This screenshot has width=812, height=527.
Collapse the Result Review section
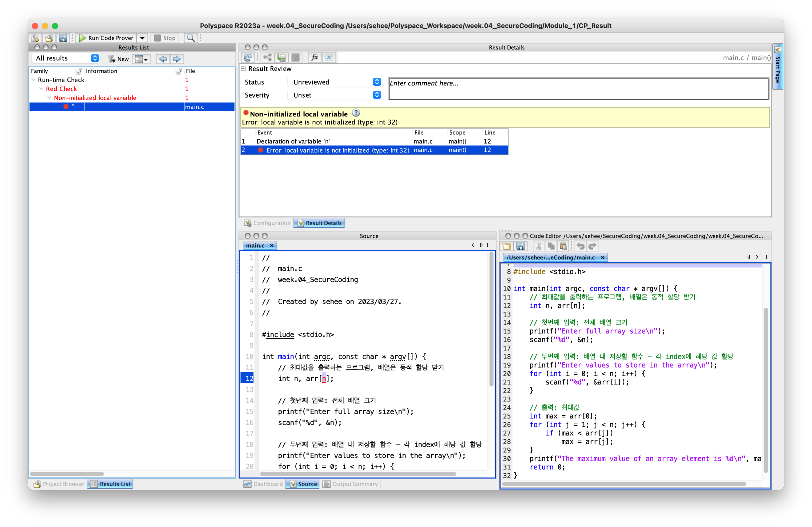(243, 68)
